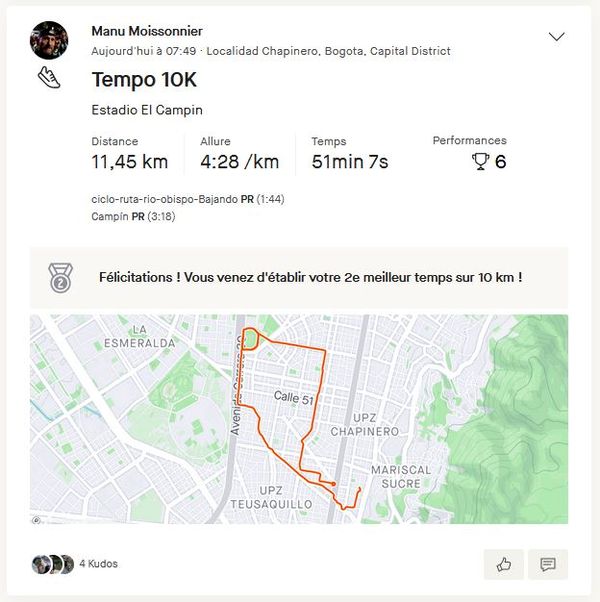Give kudos with the thumbs-up button

pyautogui.click(x=503, y=564)
